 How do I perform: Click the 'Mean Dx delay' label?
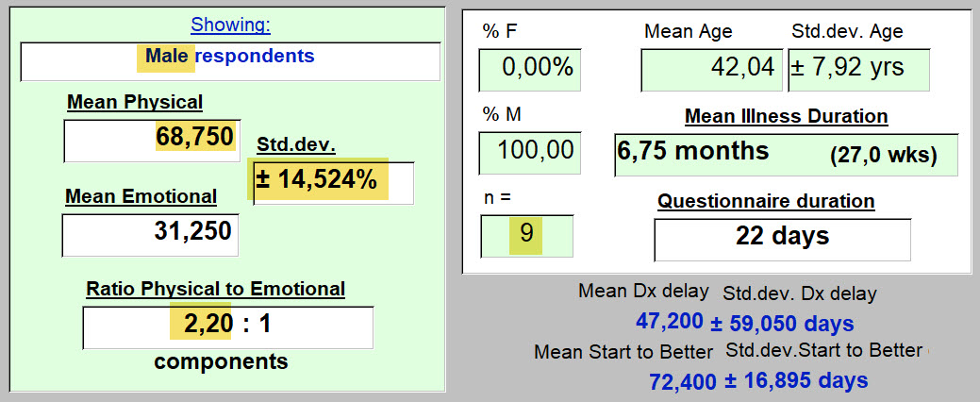[x=644, y=292]
